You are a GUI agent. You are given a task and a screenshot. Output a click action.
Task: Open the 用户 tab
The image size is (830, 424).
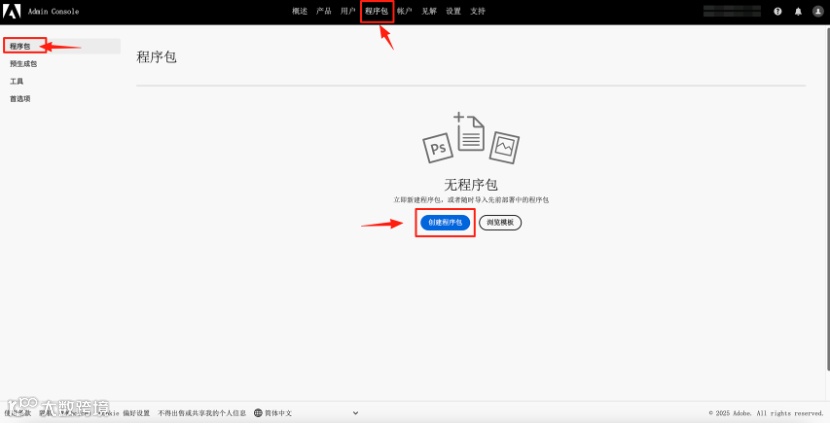[348, 11]
